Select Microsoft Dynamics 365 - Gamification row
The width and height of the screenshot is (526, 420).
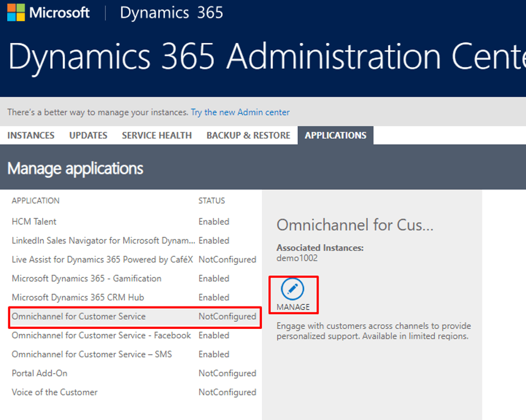(x=86, y=279)
